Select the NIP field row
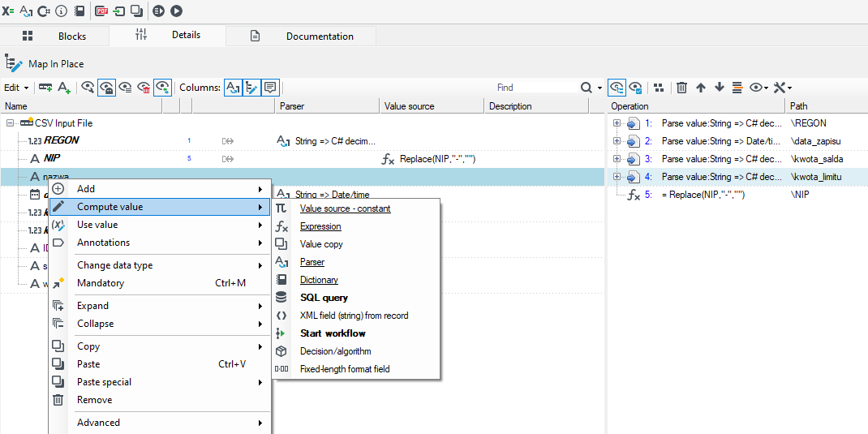 point(302,160)
